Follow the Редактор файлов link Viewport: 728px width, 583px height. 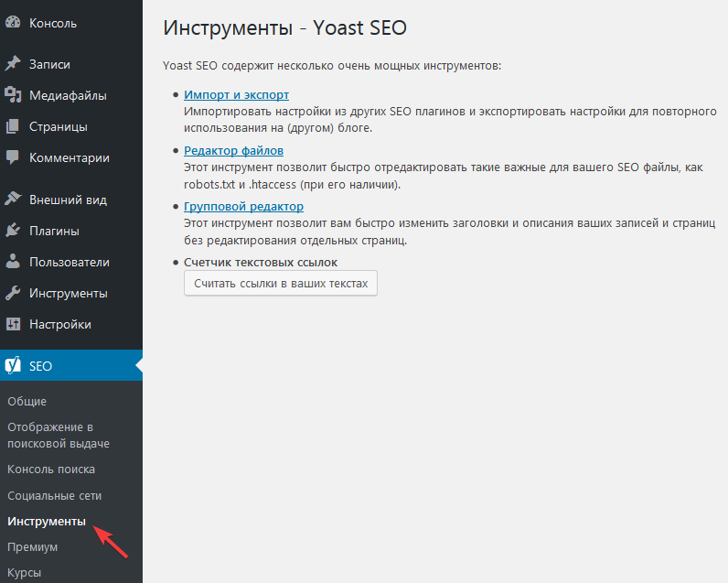pos(233,150)
